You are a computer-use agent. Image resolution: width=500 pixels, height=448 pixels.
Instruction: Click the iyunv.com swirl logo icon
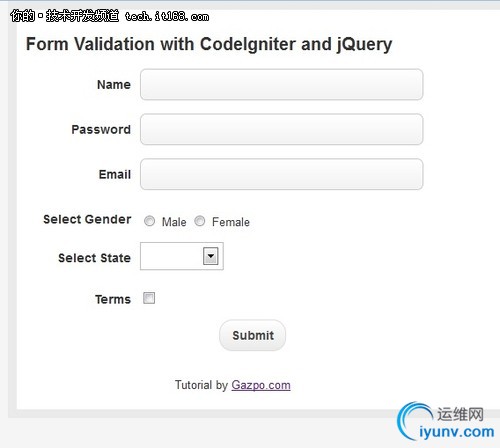pos(413,421)
